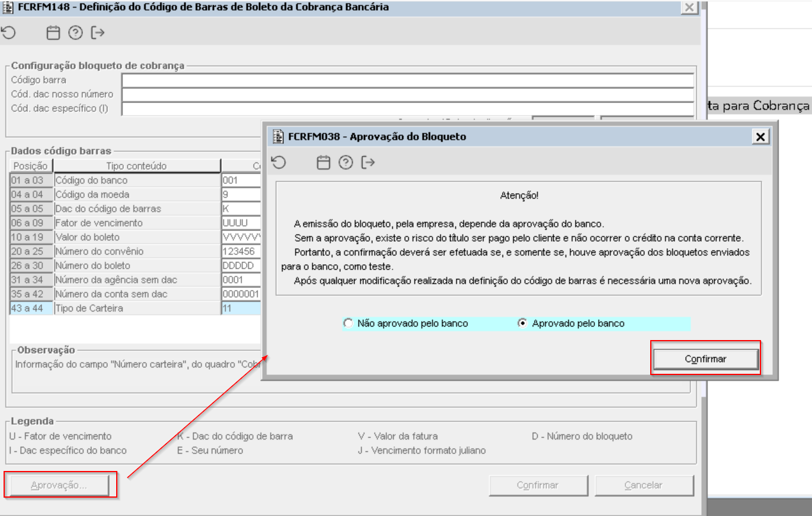This screenshot has width=812, height=516.
Task: Open help icon in FCRFM148 toolbar
Action: pos(75,33)
